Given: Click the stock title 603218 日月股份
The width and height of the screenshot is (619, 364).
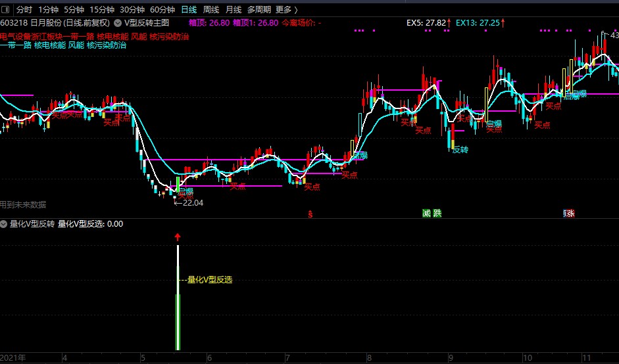Looking at the screenshot, I should (31, 23).
